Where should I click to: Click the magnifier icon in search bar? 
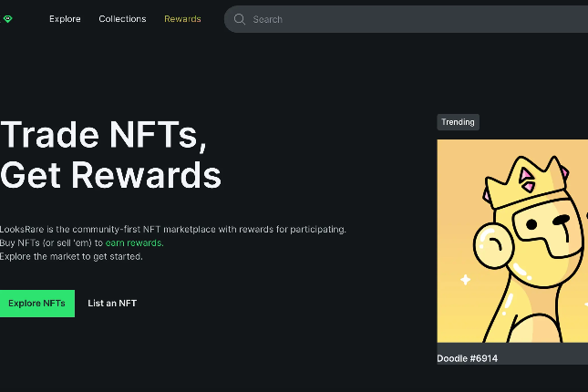point(240,19)
